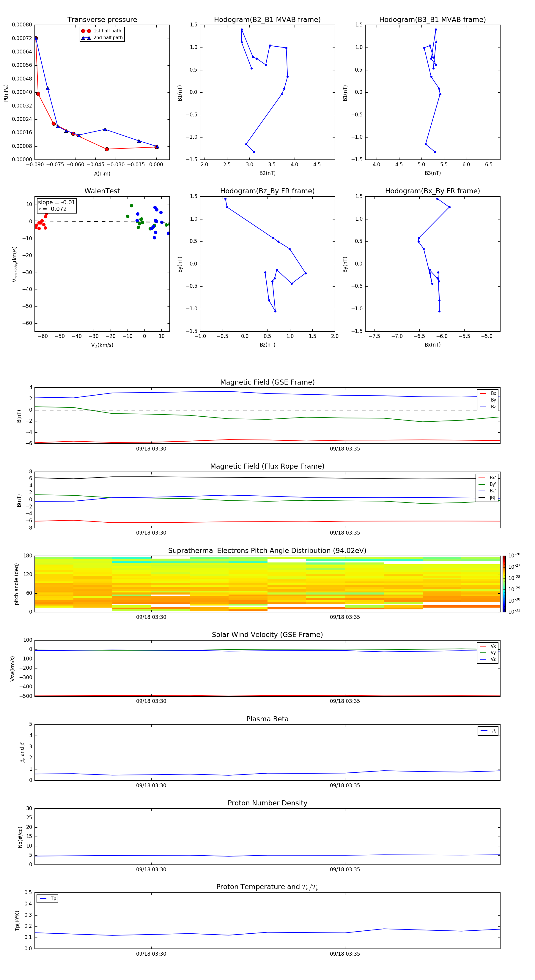535x980 pixels.
Task: Click the '|B|' entry in Flux Rope legend
Action: point(487,498)
